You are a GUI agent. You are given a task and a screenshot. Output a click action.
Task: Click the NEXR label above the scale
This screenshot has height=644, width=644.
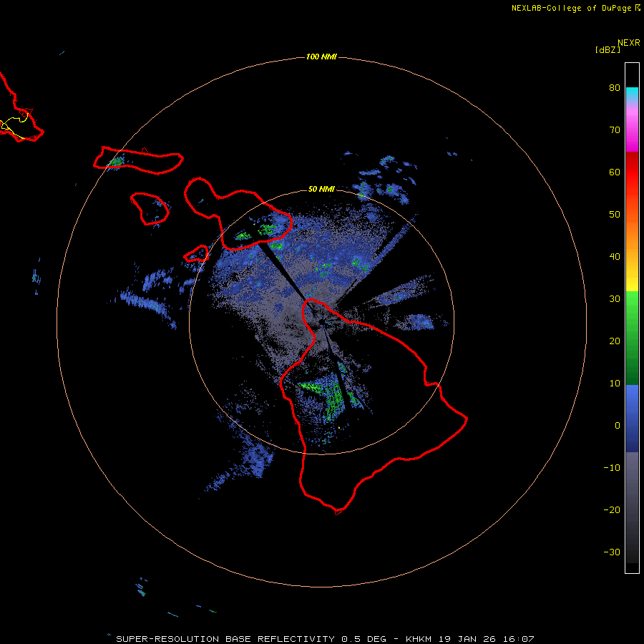[628, 43]
